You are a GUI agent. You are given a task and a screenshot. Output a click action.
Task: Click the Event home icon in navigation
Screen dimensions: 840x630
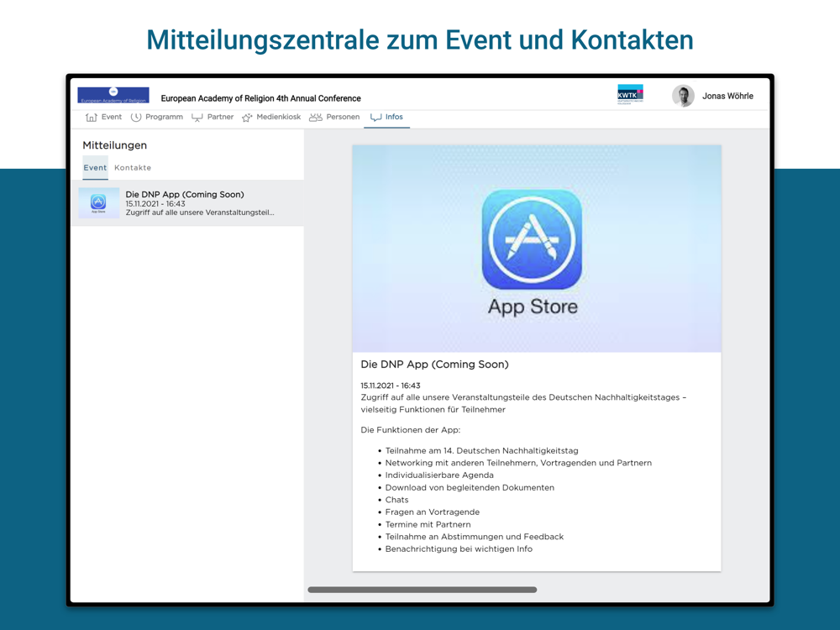91,118
